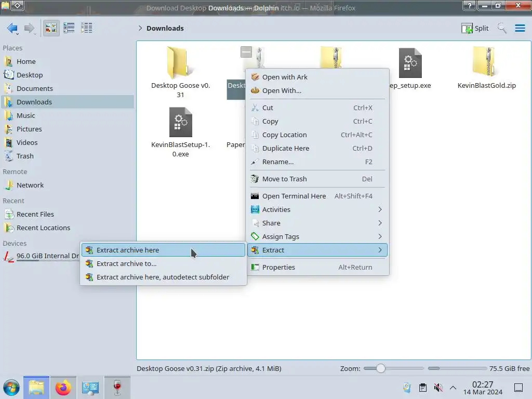Select the Desktop Goose v0.31 folder
This screenshot has height=399, width=532.
pos(180,72)
